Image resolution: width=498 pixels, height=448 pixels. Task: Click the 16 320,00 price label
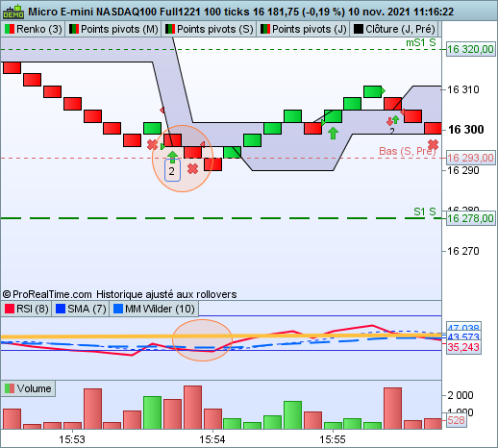[470, 49]
